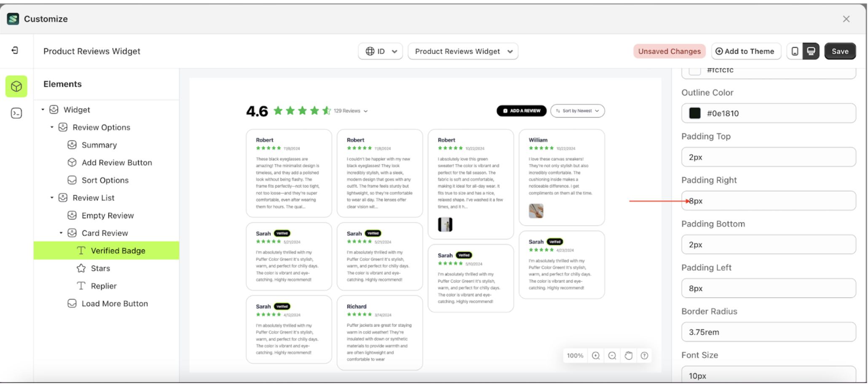
Task: Select the Verified Badge element
Action: coord(118,250)
